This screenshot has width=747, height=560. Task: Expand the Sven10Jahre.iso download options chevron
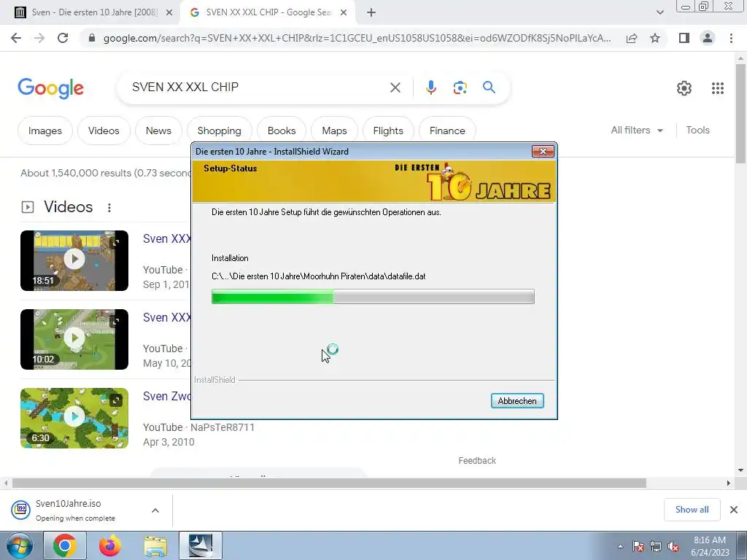155,510
